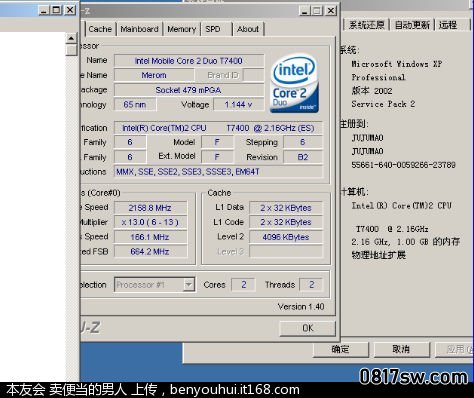
Task: Click the voltage value 1.144 v
Action: (x=239, y=104)
